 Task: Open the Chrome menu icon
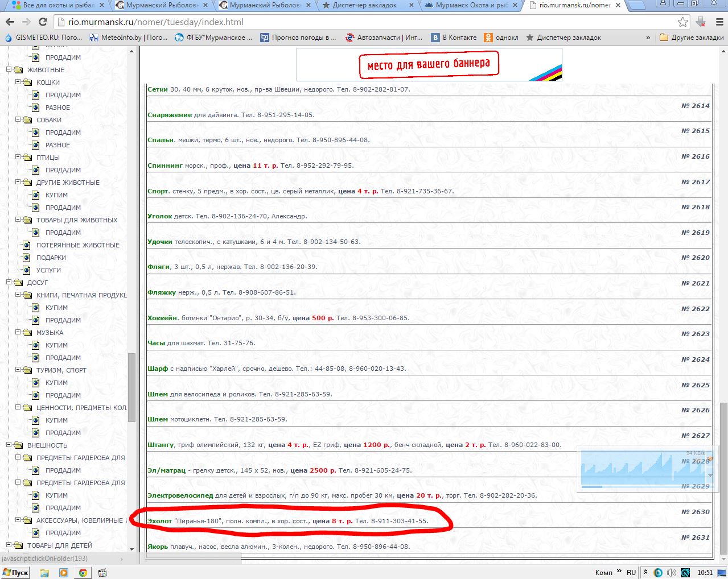(718, 22)
